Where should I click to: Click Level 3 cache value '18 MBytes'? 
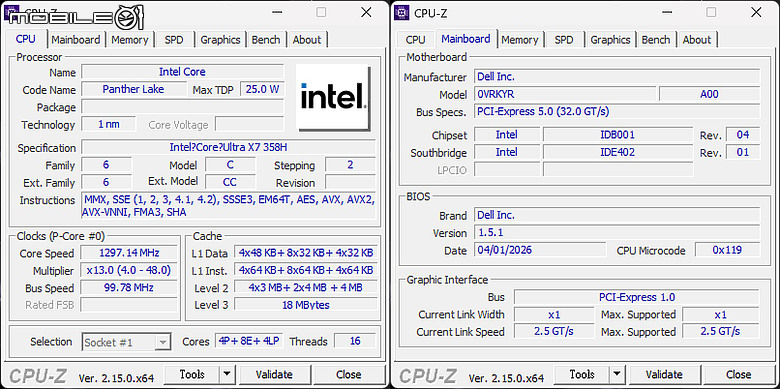[x=306, y=305]
